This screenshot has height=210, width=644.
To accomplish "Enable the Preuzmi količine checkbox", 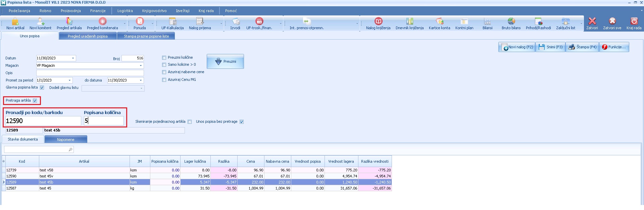I will tap(164, 58).
